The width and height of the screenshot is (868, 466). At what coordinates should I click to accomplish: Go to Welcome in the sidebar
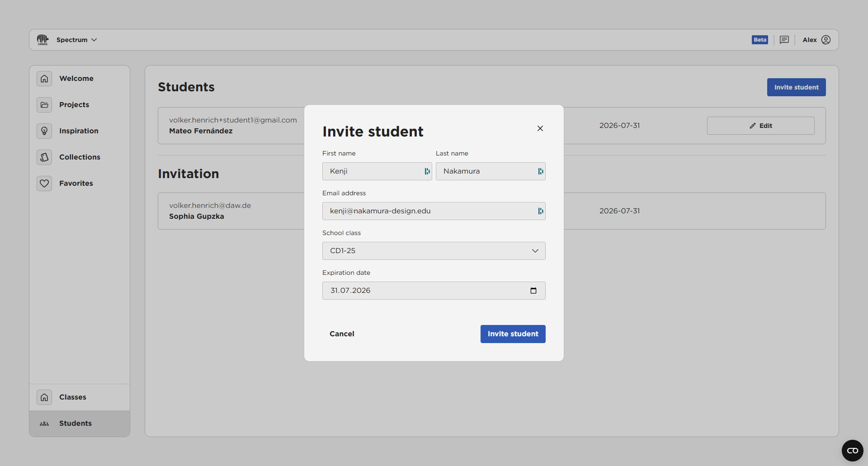tap(76, 79)
